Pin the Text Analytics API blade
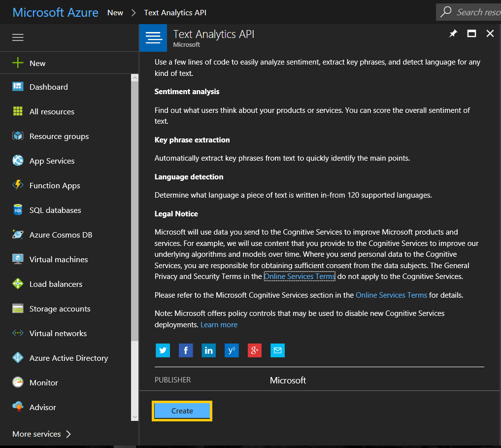Image resolution: width=501 pixels, height=448 pixels. [453, 34]
